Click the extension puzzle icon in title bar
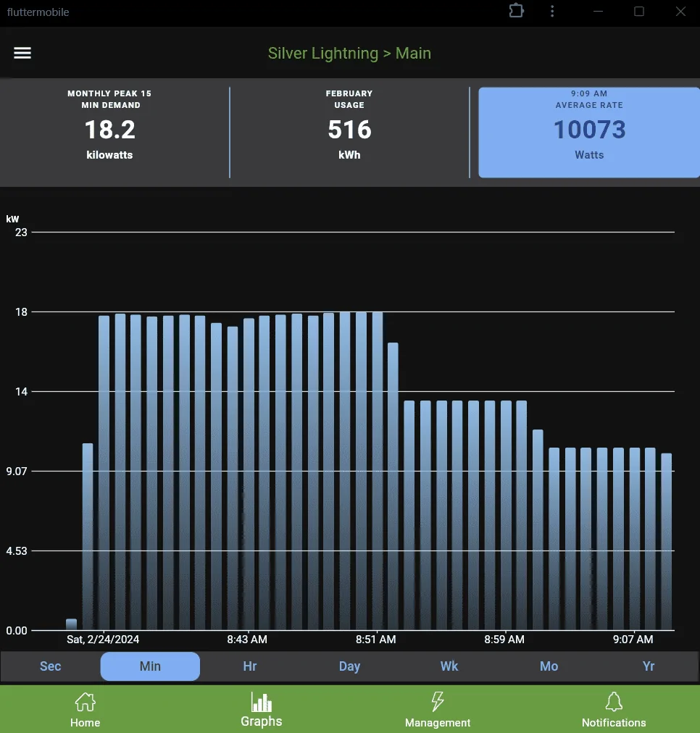This screenshot has width=700, height=733. (x=516, y=12)
